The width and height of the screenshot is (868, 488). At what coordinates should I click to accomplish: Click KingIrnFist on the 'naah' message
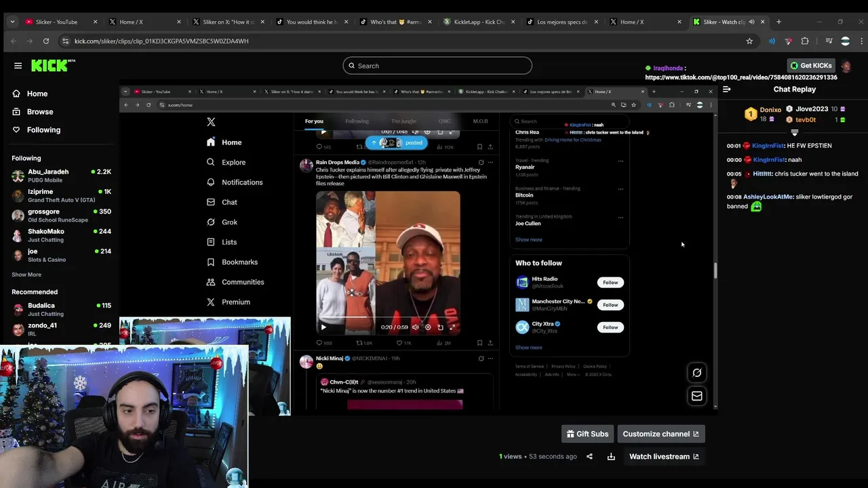click(768, 160)
